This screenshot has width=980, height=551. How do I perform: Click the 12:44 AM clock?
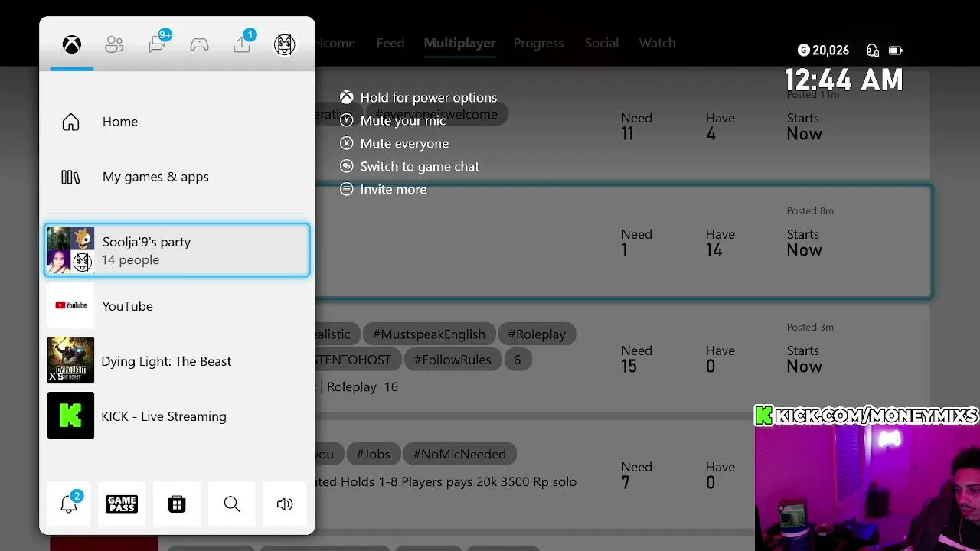coord(844,80)
